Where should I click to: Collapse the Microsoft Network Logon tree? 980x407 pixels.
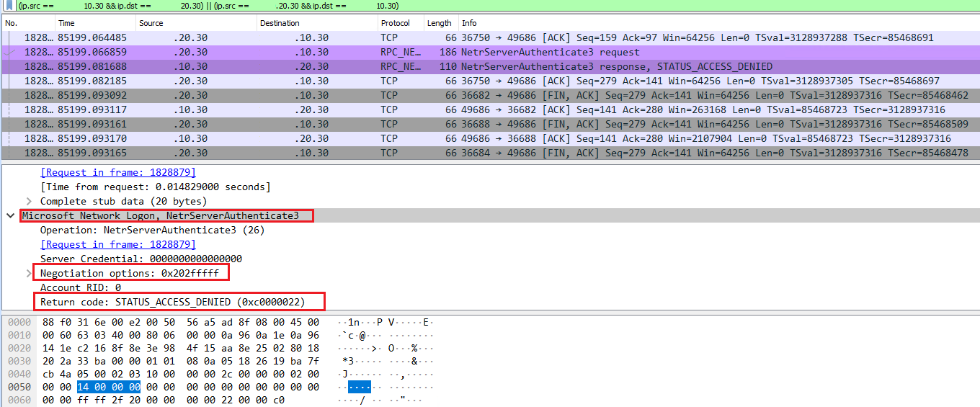tap(11, 215)
